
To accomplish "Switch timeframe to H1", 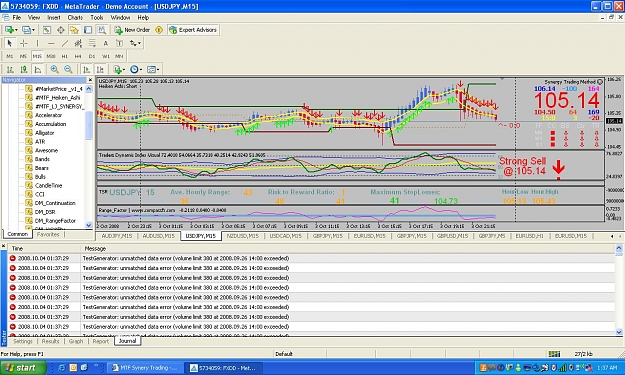I will (65, 56).
